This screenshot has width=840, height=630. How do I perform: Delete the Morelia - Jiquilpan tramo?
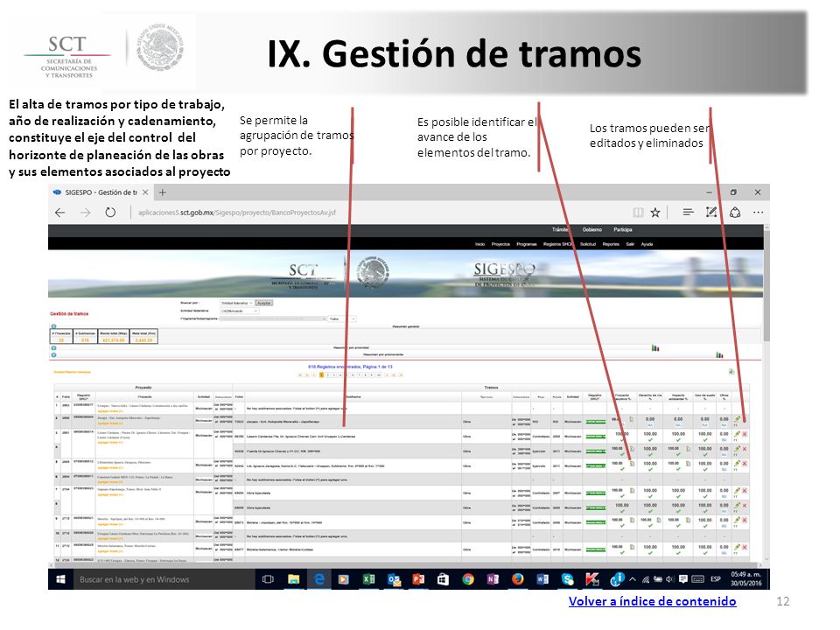click(x=745, y=520)
